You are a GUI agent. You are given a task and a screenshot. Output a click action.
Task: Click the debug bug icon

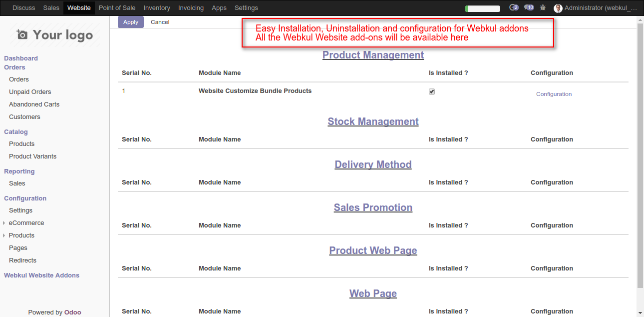tap(543, 8)
